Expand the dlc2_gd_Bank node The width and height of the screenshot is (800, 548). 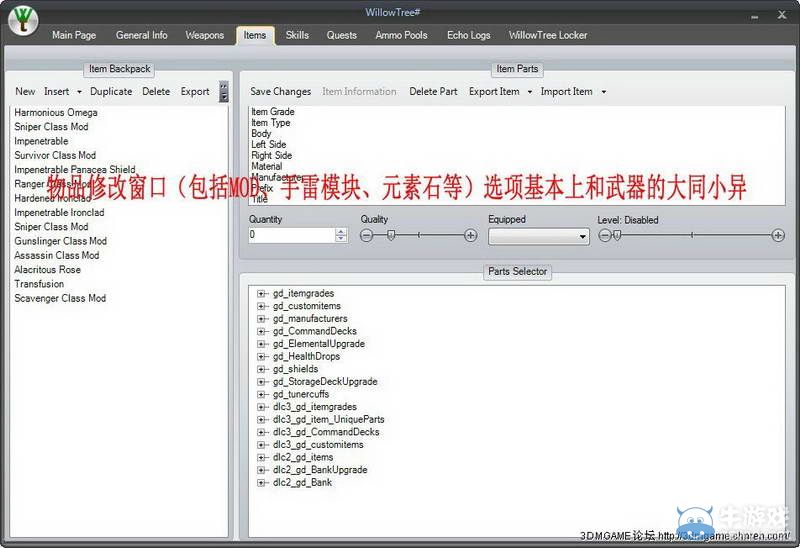pyautogui.click(x=261, y=483)
